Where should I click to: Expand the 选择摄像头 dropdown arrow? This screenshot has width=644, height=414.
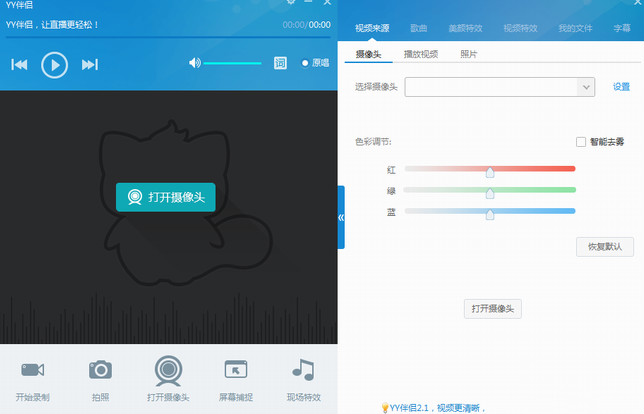tap(586, 87)
